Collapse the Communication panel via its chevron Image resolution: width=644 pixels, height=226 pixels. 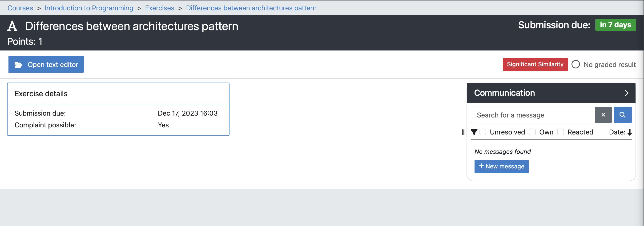point(627,93)
